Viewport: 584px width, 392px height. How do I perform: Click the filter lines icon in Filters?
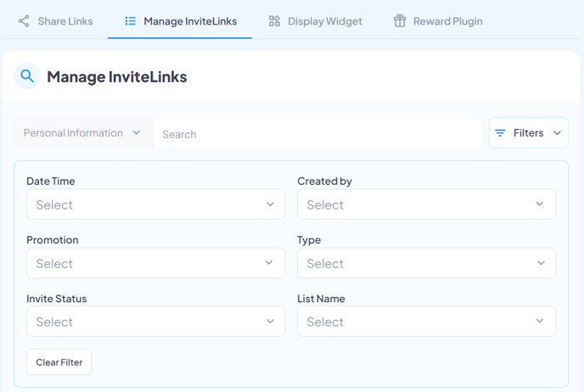(x=500, y=133)
